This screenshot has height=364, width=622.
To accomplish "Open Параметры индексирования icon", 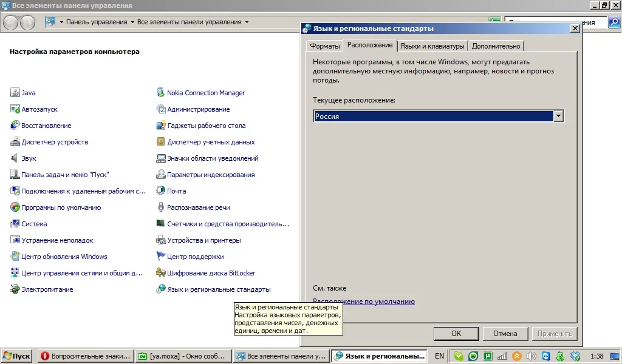I will (160, 174).
